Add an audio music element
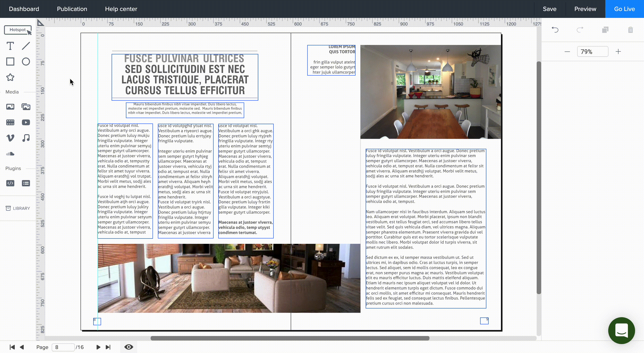This screenshot has height=353, width=644. 26,138
